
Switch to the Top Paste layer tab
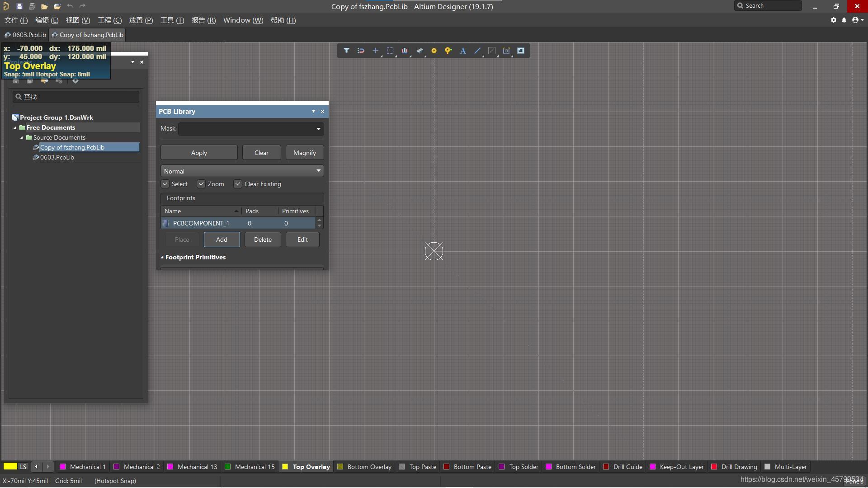point(418,467)
